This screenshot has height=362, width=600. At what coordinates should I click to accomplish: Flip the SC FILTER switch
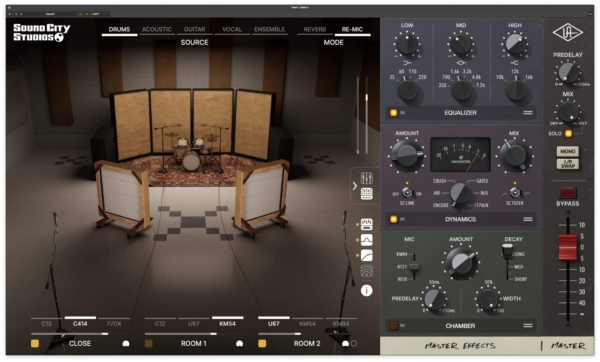tap(515, 192)
